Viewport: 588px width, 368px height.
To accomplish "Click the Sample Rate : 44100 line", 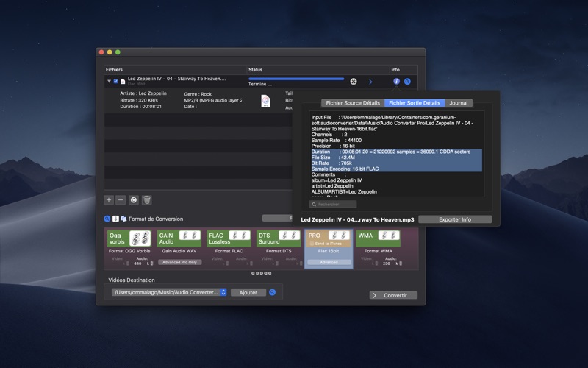I will (x=337, y=140).
